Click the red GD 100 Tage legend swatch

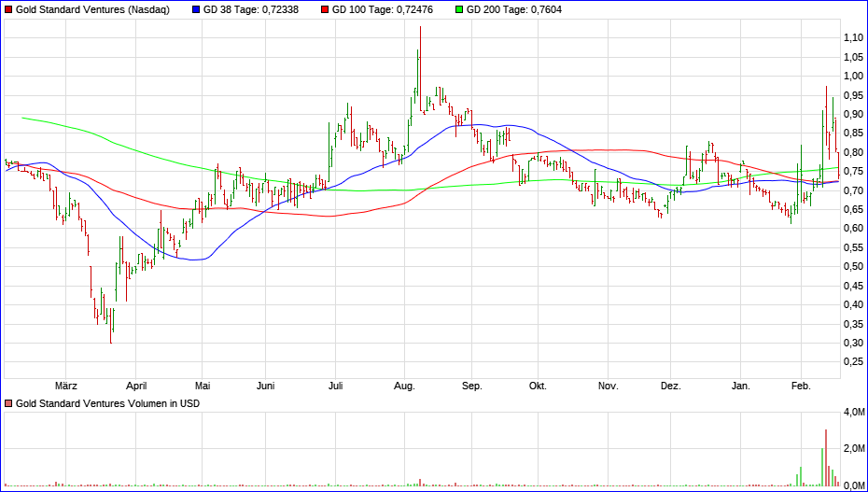tap(324, 9)
